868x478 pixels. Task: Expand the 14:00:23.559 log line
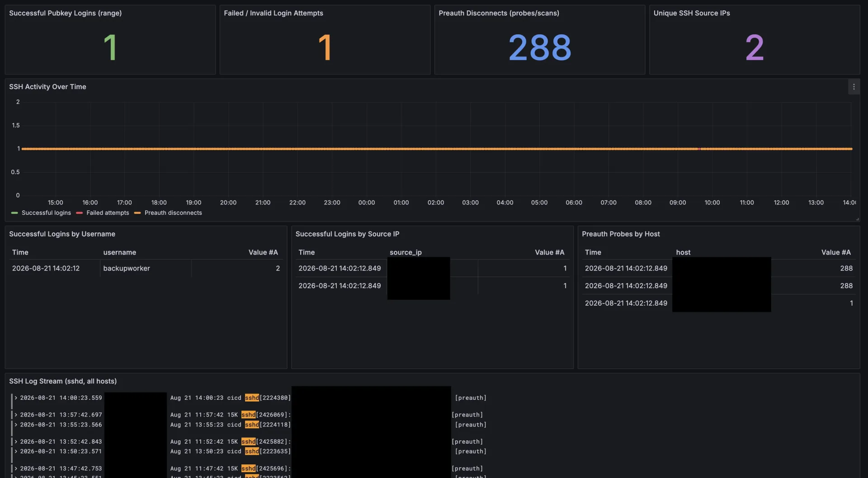[16, 398]
